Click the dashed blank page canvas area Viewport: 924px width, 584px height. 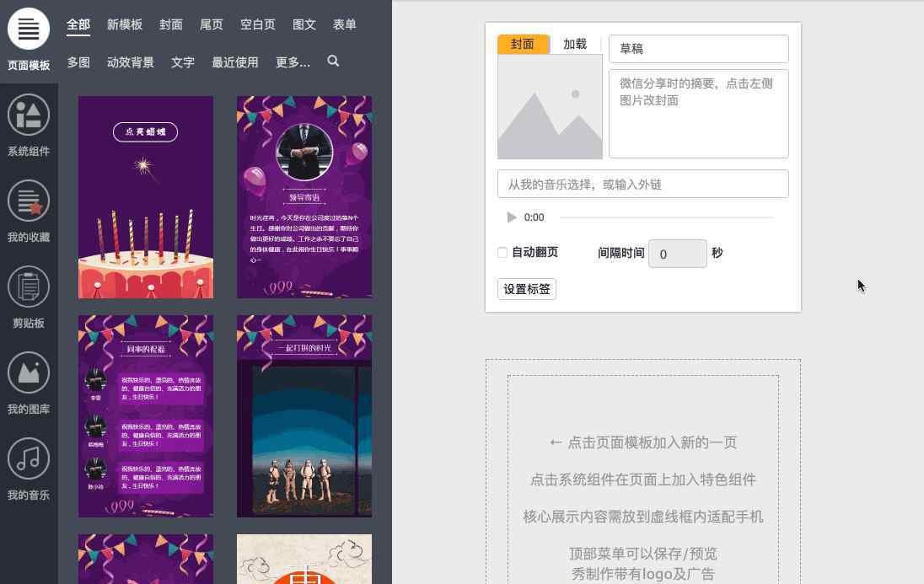click(x=643, y=471)
